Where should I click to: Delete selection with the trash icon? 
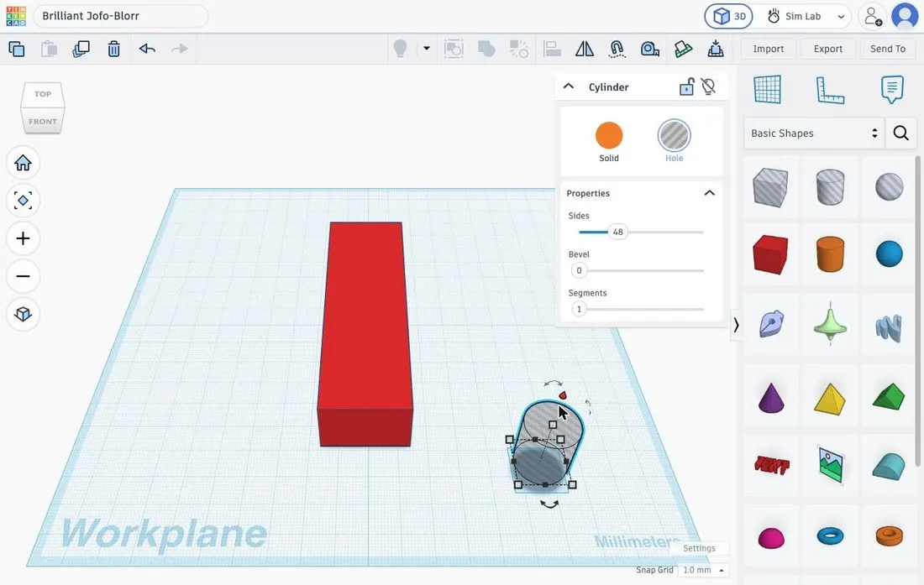click(113, 49)
